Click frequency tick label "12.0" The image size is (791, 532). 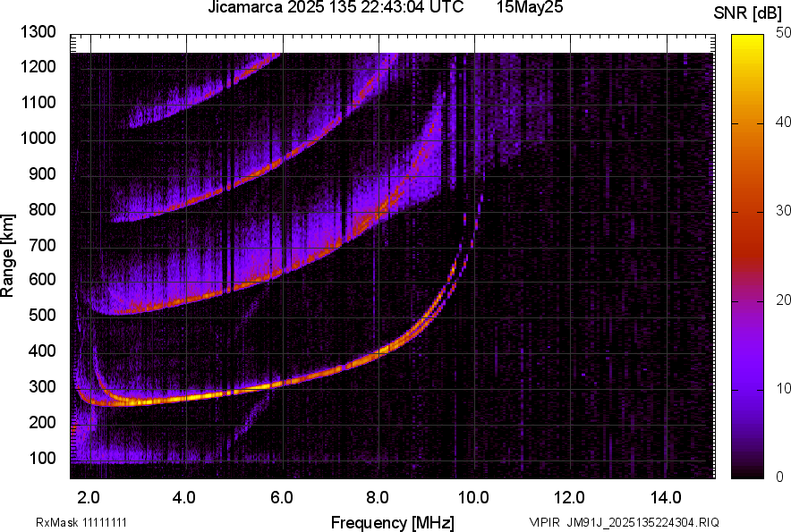tap(569, 498)
